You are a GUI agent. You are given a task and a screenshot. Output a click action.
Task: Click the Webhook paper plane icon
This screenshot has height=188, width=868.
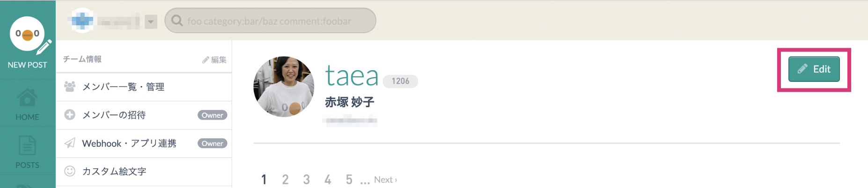pos(70,143)
